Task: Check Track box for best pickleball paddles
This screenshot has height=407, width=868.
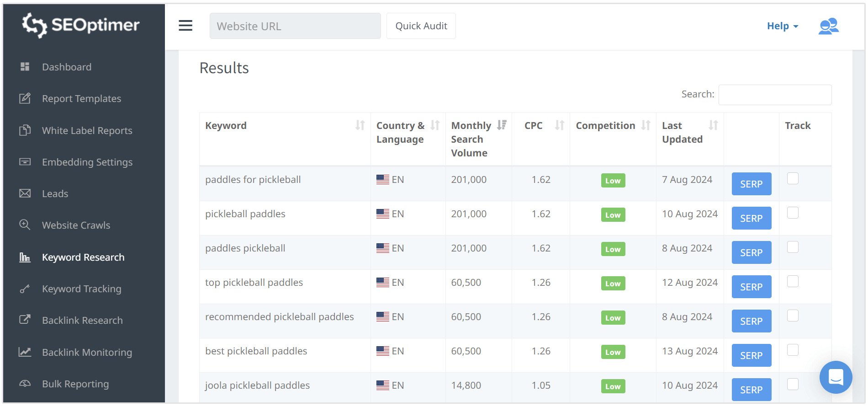Action: pos(793,350)
